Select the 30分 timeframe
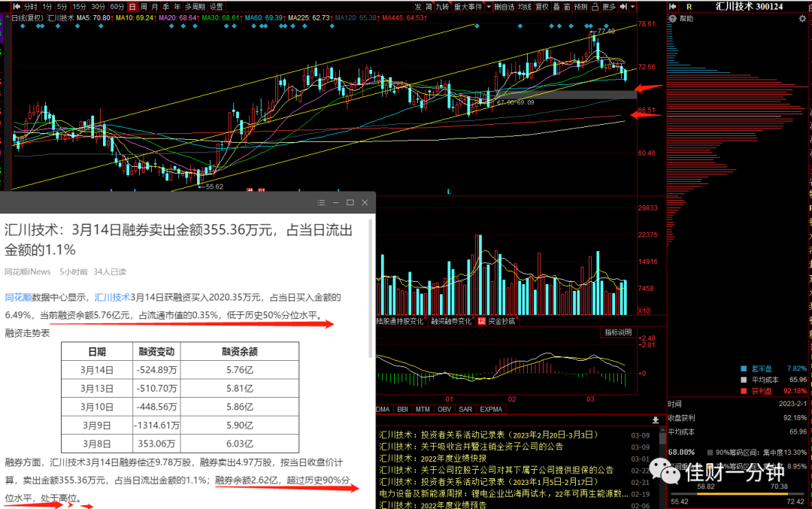Viewport: 812px width, 509px height. pos(98,6)
